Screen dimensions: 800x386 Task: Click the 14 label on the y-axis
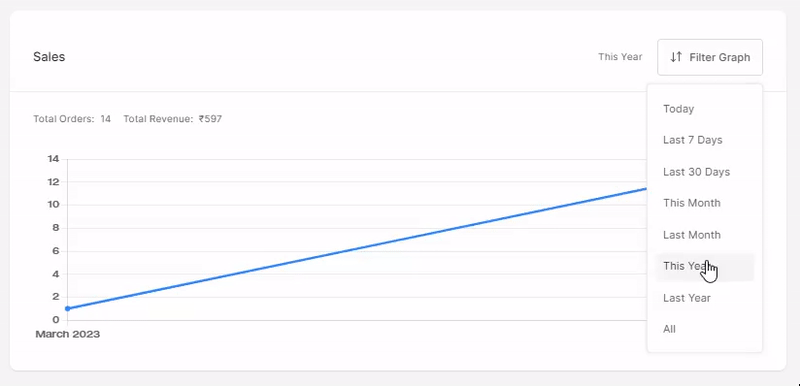[54, 159]
